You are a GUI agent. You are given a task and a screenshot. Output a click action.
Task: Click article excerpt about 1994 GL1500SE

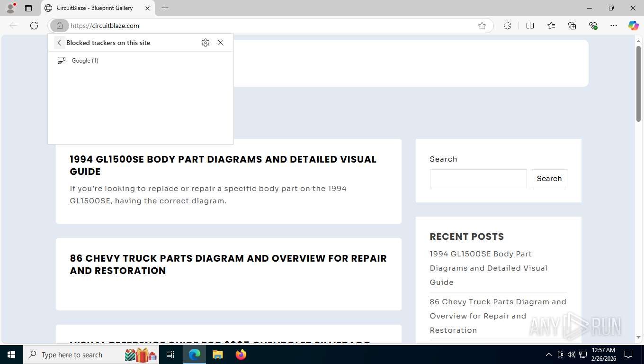208,195
